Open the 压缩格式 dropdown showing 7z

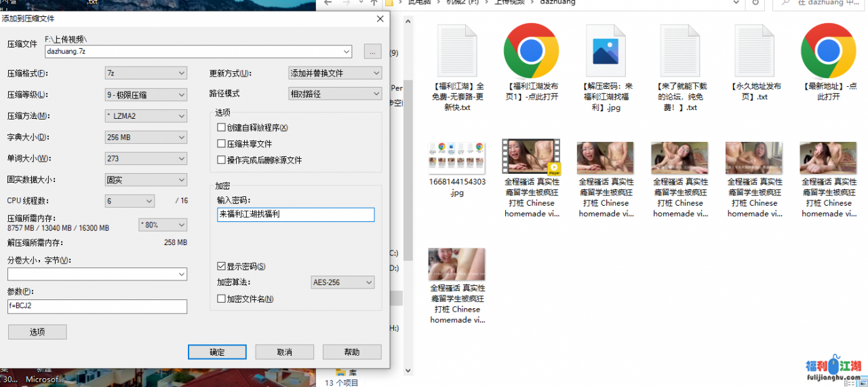tap(146, 73)
